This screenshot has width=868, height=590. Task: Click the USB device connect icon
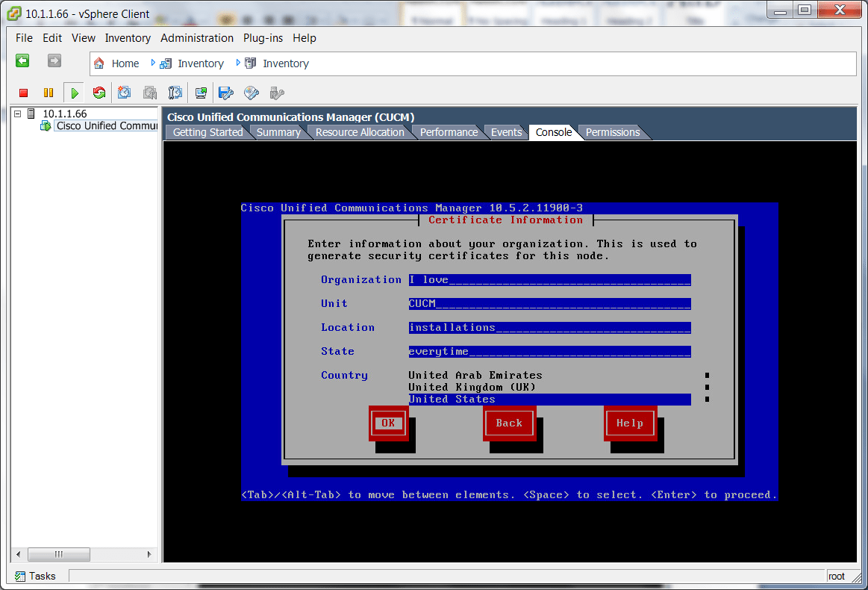pyautogui.click(x=277, y=93)
